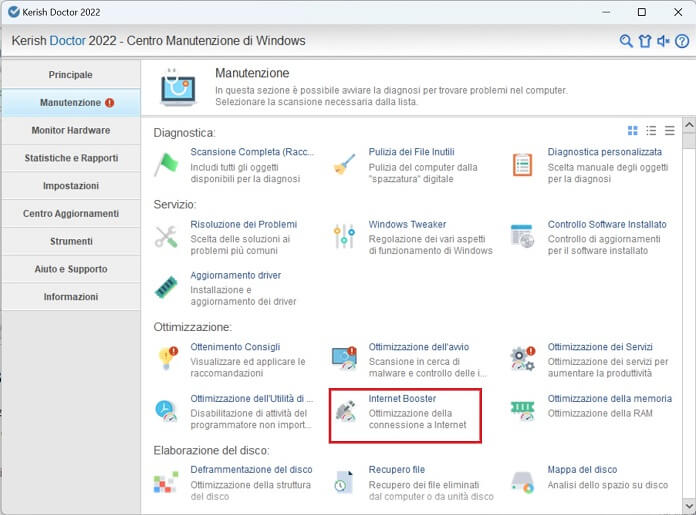Open the Impostazioni sidebar tab
This screenshot has height=515, width=696.
[71, 186]
